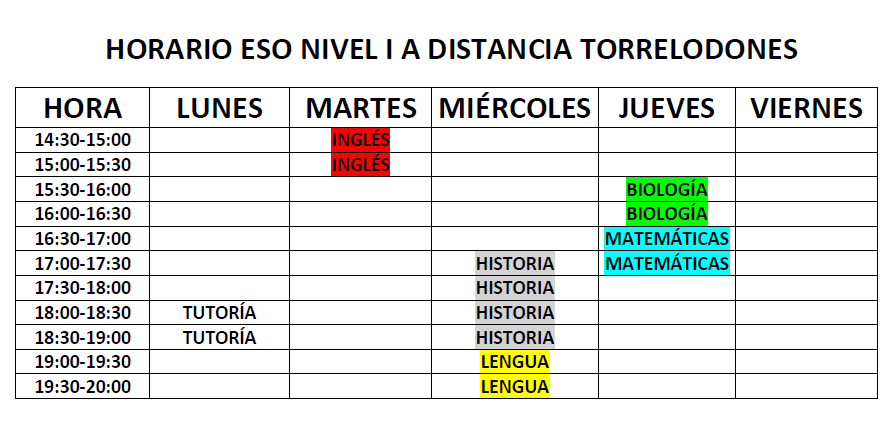The height and width of the screenshot is (431, 893).
Task: Select the yellow LENGUA cell at 19:00-19:30
Action: pyautogui.click(x=515, y=362)
